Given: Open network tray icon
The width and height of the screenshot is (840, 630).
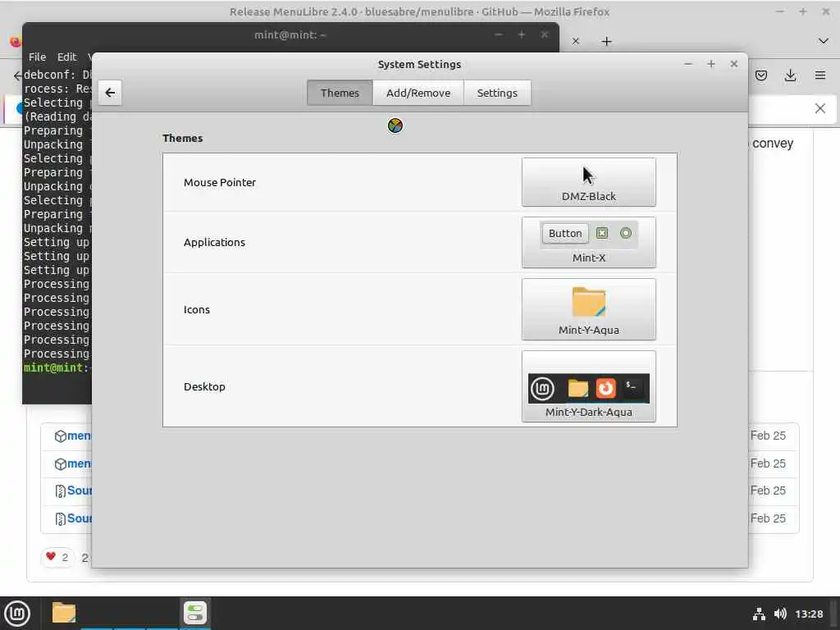Looking at the screenshot, I should [x=759, y=614].
